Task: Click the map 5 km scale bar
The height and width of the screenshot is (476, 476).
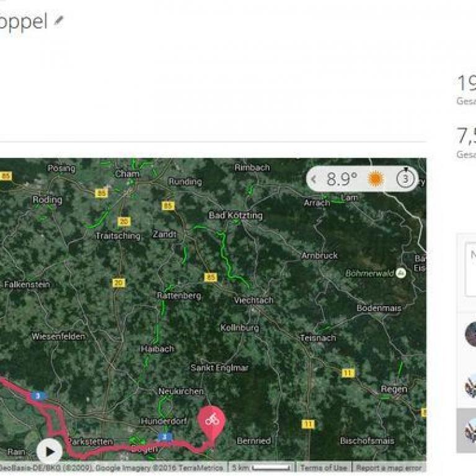Action: (x=262, y=468)
